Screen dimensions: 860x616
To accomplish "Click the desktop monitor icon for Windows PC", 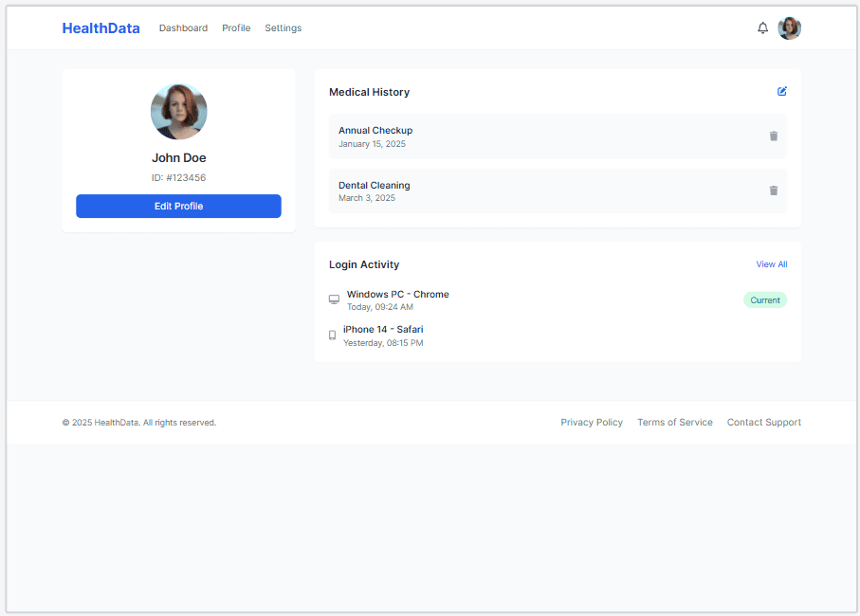I will tap(334, 299).
